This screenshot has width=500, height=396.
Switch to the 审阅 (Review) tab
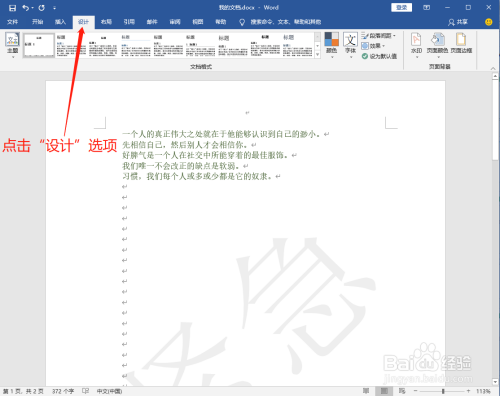click(x=175, y=22)
